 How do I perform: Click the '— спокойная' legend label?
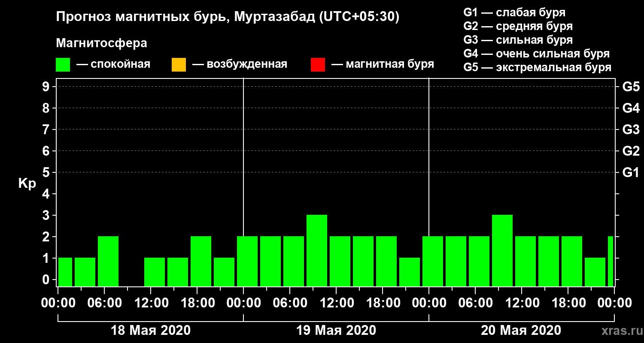[x=113, y=65]
